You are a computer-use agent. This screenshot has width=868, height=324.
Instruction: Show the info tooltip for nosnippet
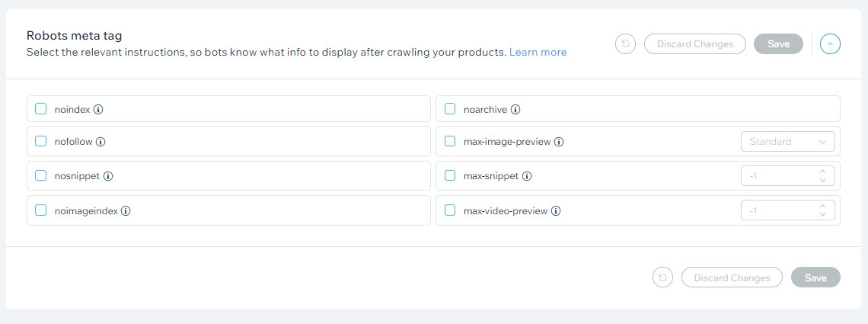click(x=108, y=176)
